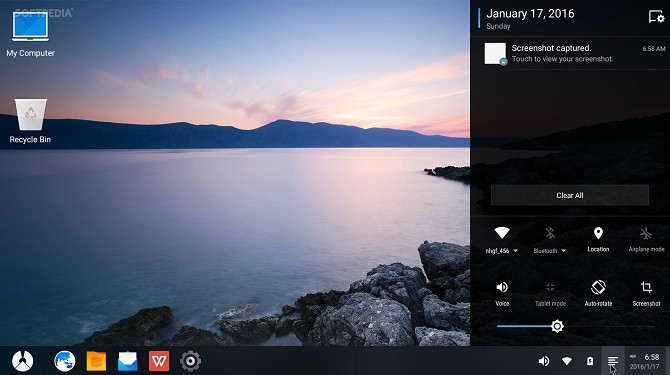Image resolution: width=670 pixels, height=375 pixels.
Task: Enable Tablet mode tile
Action: 550,293
